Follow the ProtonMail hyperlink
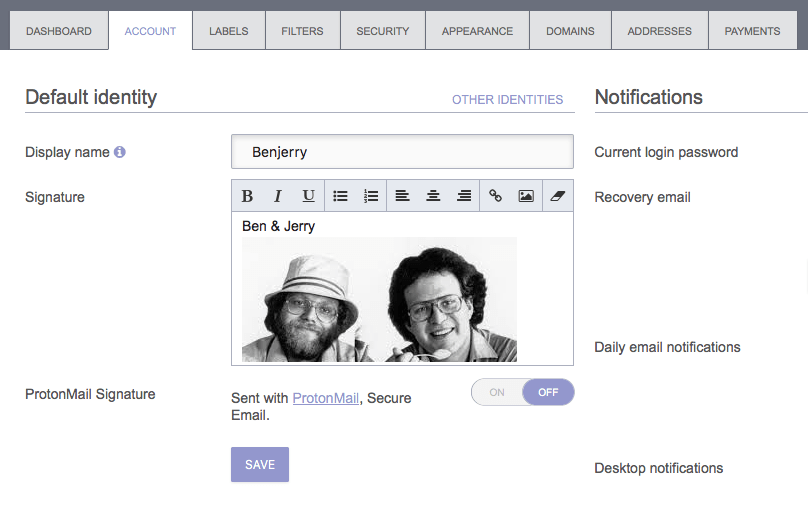Viewport: 808px width, 526px height. (326, 398)
